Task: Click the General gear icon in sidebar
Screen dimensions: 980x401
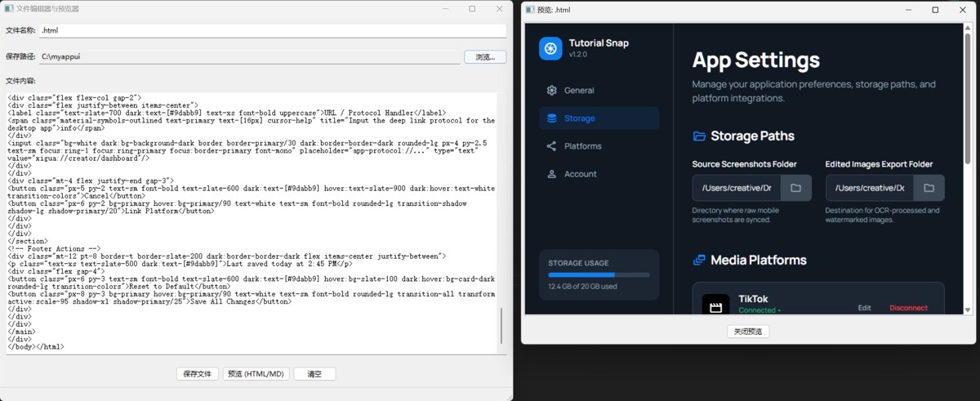Action: [x=552, y=91]
